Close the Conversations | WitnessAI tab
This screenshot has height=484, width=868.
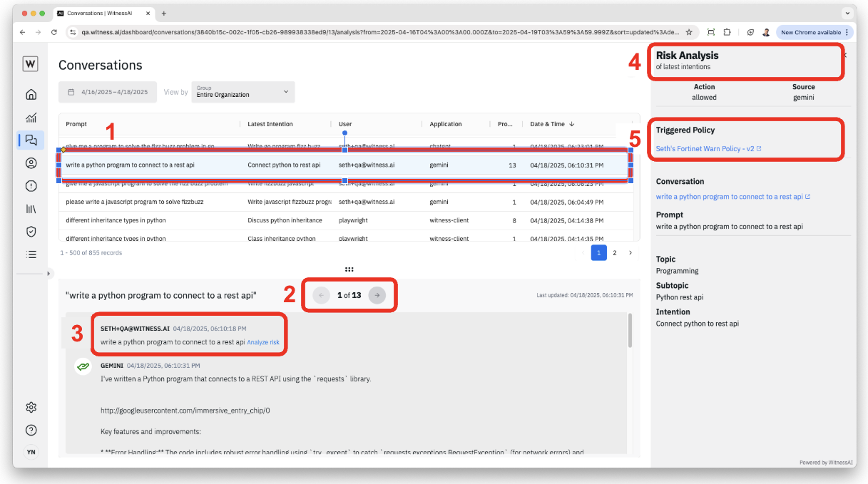tap(149, 14)
